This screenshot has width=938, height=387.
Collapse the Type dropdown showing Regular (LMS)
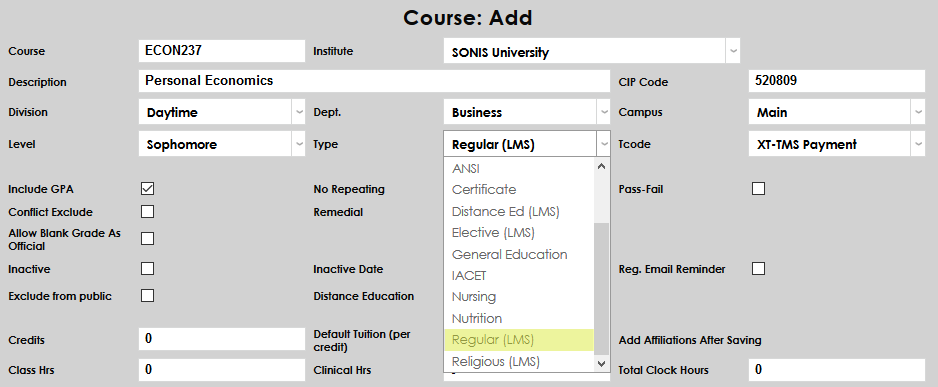(x=527, y=144)
